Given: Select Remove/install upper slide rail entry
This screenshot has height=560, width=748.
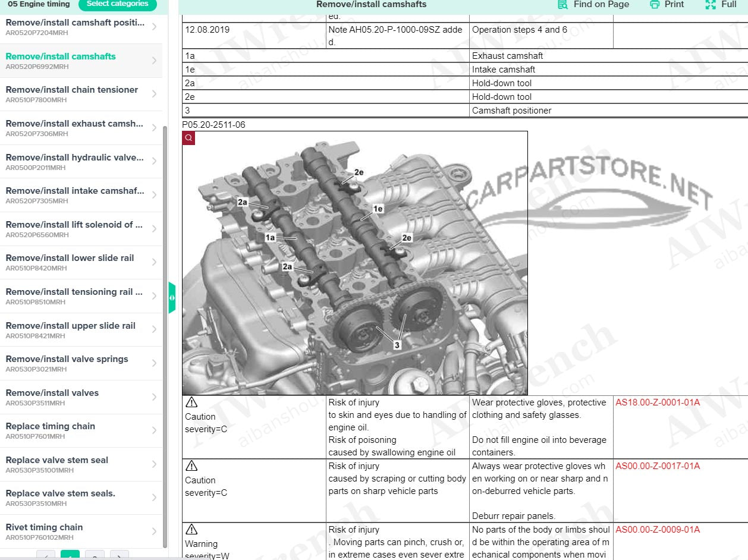Looking at the screenshot, I should tap(70, 326).
